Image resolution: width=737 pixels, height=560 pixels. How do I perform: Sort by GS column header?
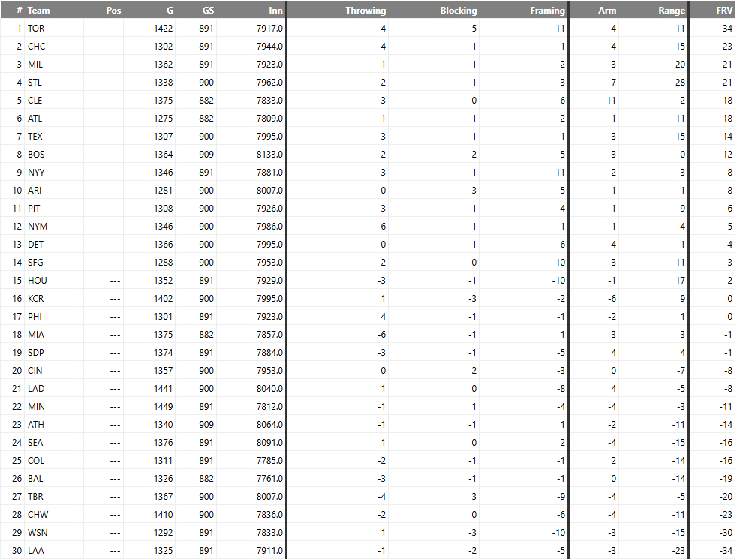pos(207,11)
